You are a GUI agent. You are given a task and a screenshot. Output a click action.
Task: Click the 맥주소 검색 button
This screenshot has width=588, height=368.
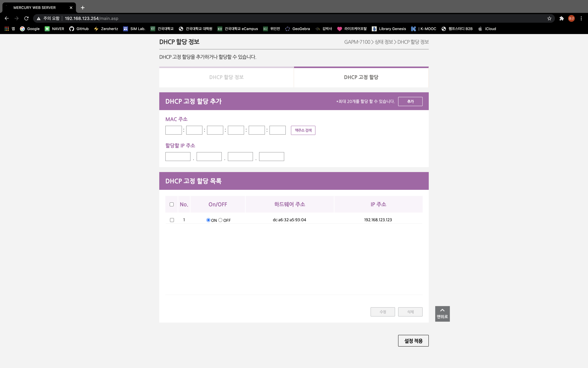pos(303,130)
